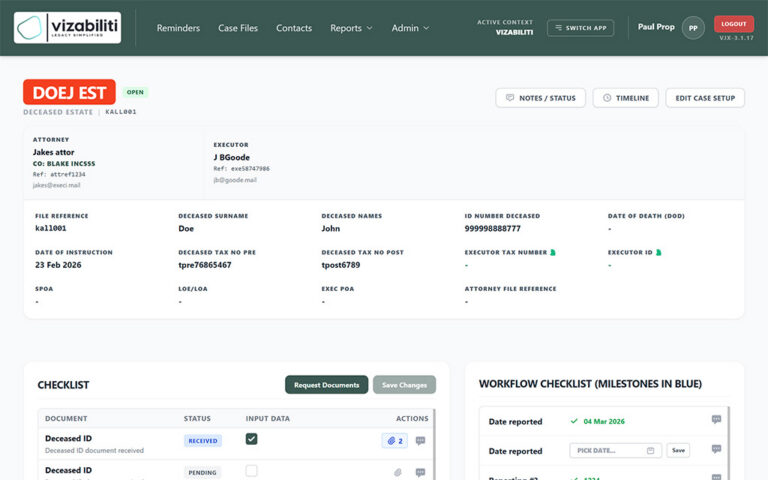Click the completed date 04 Mar 2026
The image size is (768, 480).
[604, 421]
